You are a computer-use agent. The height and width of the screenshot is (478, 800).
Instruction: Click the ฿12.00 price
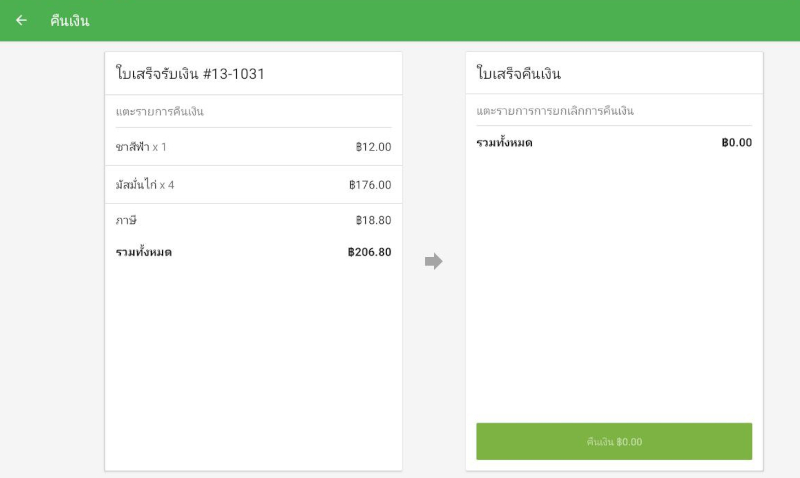click(x=373, y=147)
